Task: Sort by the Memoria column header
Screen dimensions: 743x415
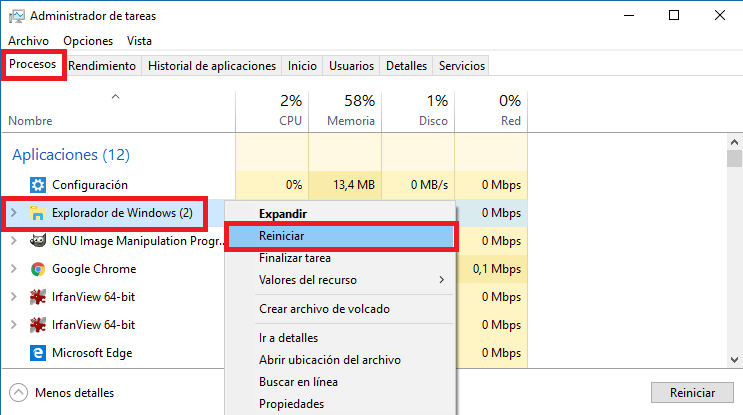Action: [x=345, y=111]
